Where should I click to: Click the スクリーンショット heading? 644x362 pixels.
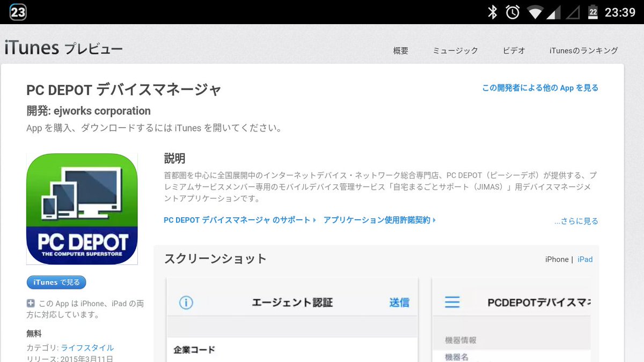215,258
